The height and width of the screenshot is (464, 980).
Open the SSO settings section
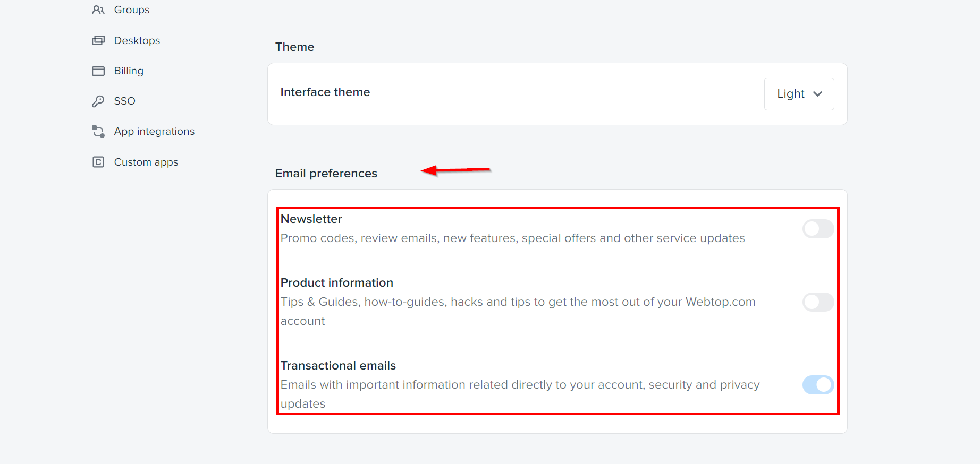pos(124,100)
